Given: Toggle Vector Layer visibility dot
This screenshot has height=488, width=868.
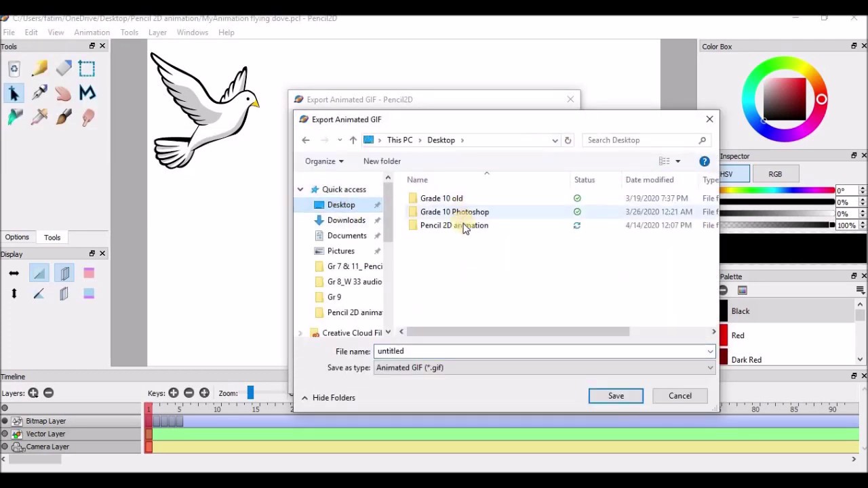Looking at the screenshot, I should click(x=5, y=434).
